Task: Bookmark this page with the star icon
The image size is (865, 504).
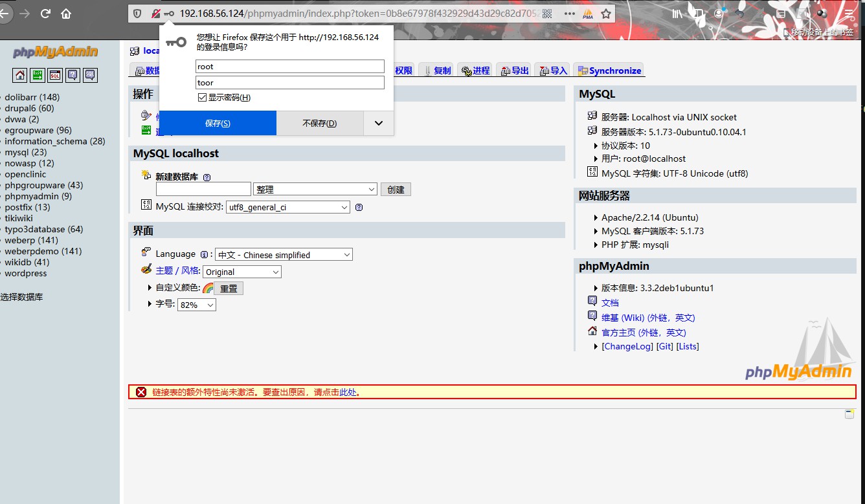Action: pyautogui.click(x=606, y=14)
